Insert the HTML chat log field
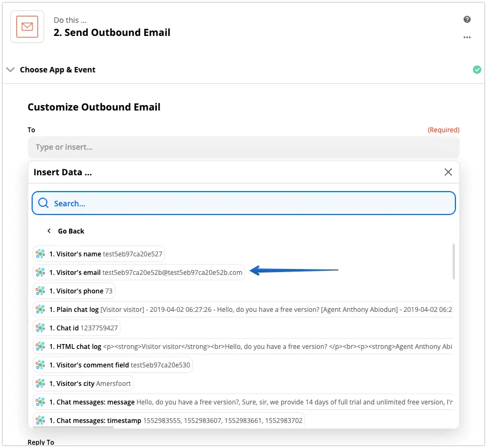This screenshot has height=448, width=487. pyautogui.click(x=243, y=346)
